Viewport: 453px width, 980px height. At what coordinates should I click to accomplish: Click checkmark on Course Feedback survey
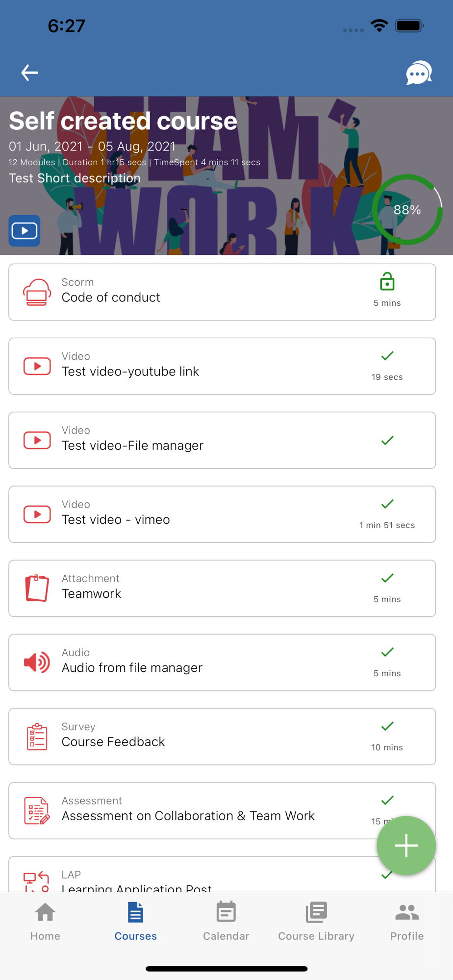point(387,726)
